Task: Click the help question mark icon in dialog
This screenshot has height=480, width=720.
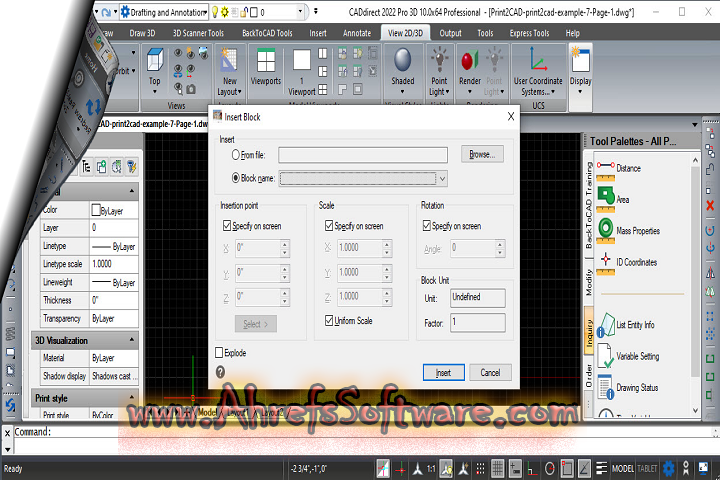Action: [x=220, y=372]
